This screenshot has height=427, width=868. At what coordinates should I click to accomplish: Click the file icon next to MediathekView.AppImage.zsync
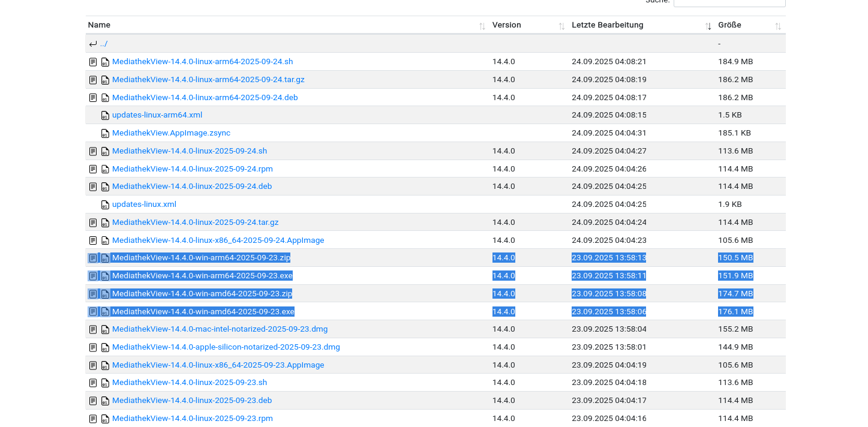pos(105,133)
